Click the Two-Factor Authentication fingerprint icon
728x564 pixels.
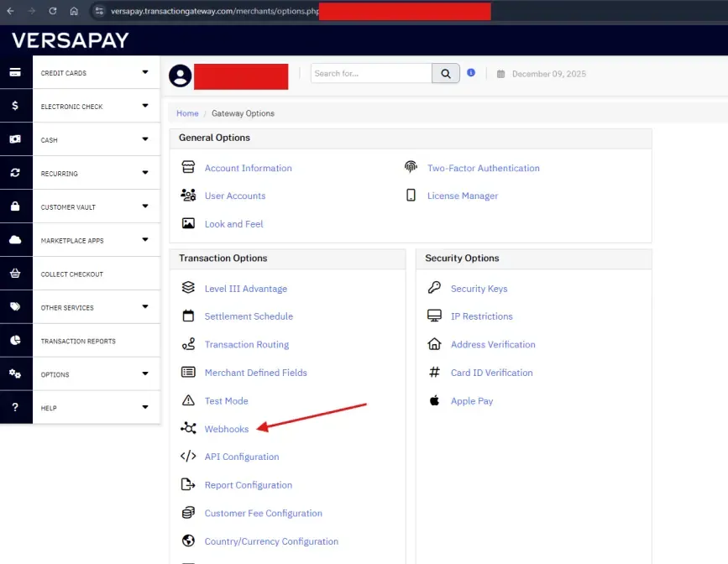pos(411,167)
